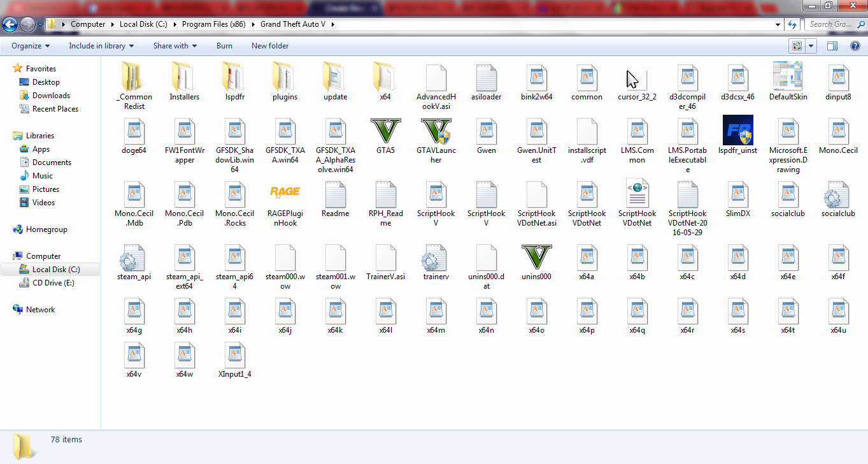Open the Share with dropdown
This screenshot has width=868, height=464.
[x=174, y=46]
